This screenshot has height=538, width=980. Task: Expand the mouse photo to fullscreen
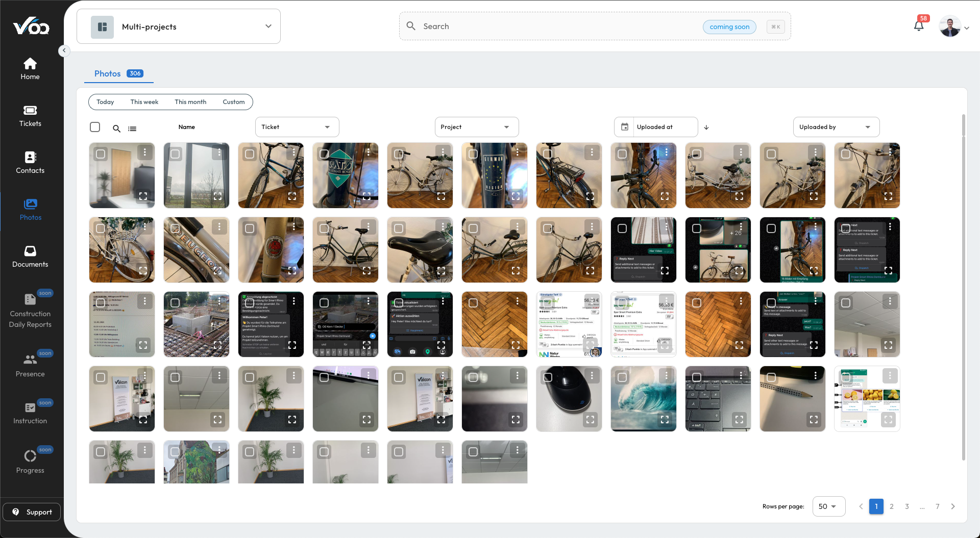click(x=591, y=419)
